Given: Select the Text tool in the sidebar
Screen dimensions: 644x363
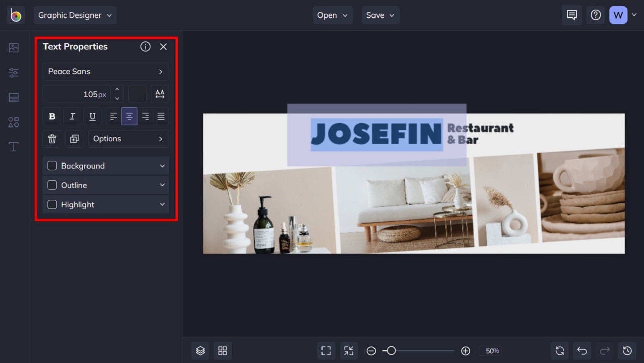Looking at the screenshot, I should coord(13,147).
